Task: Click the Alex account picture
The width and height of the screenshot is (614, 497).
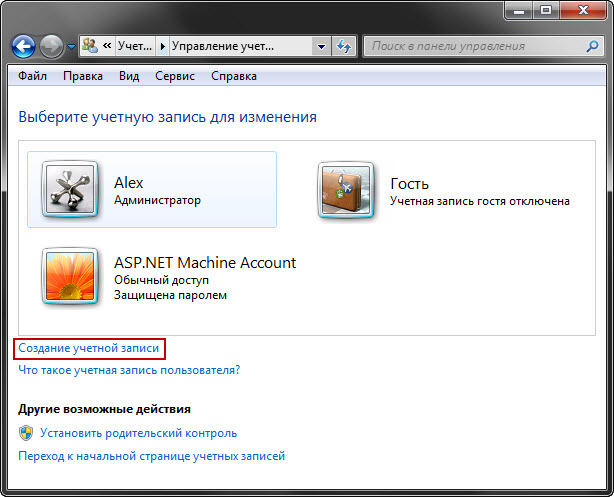Action: 70,189
